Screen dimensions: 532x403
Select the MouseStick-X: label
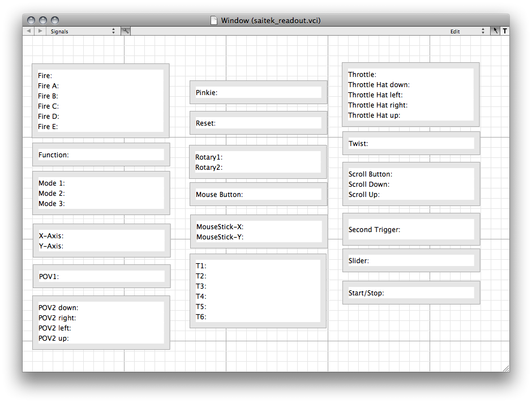[x=220, y=226]
